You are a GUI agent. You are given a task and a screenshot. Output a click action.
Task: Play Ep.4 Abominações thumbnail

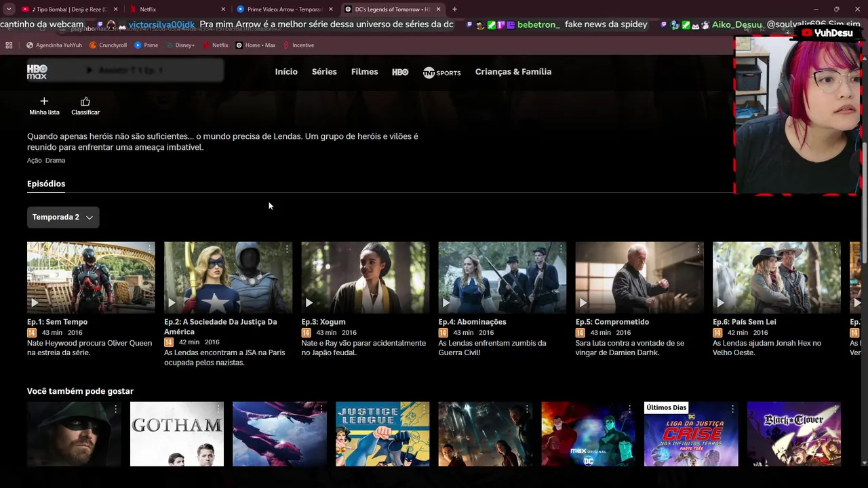pyautogui.click(x=502, y=277)
